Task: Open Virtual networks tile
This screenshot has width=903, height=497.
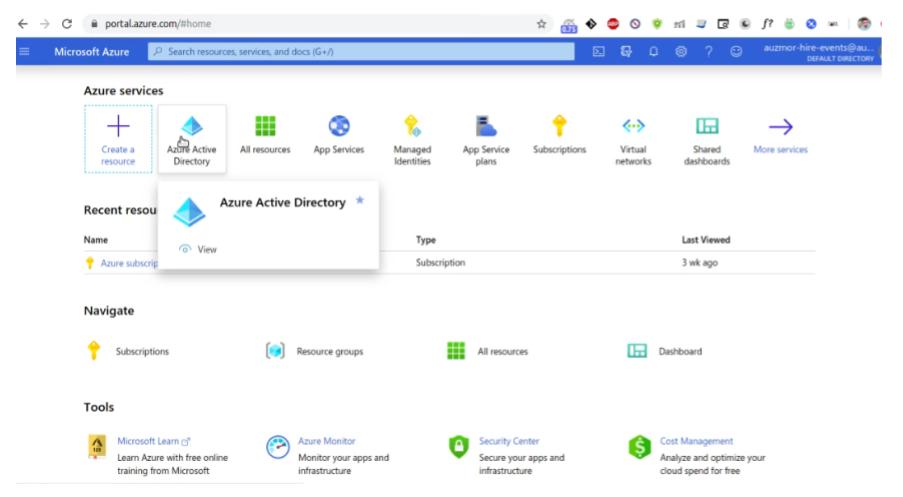Action: (x=633, y=141)
